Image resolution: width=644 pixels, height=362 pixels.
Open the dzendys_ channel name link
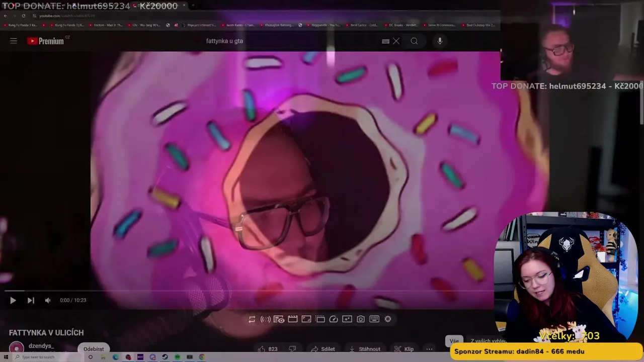pos(41,346)
